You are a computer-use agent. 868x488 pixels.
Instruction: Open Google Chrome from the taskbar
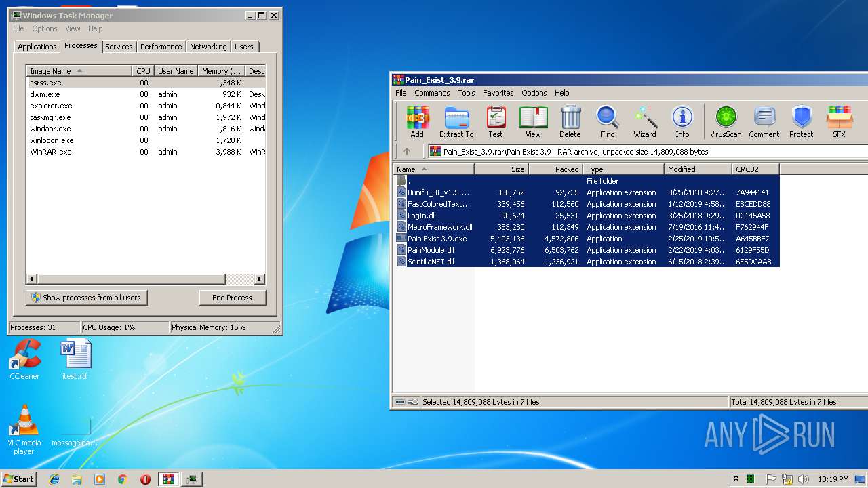click(x=122, y=479)
